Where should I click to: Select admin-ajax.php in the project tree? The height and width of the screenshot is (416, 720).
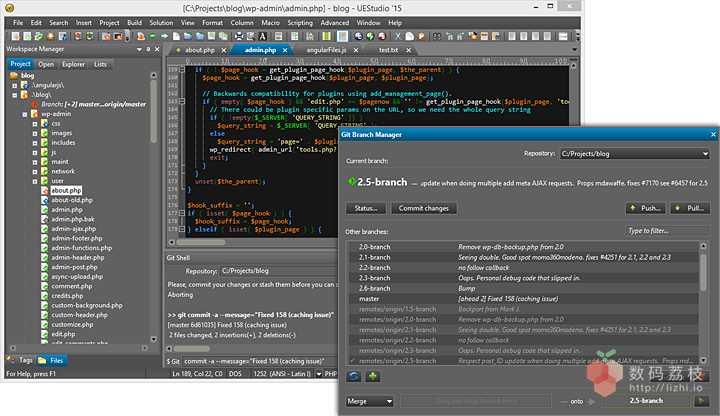tap(73, 229)
